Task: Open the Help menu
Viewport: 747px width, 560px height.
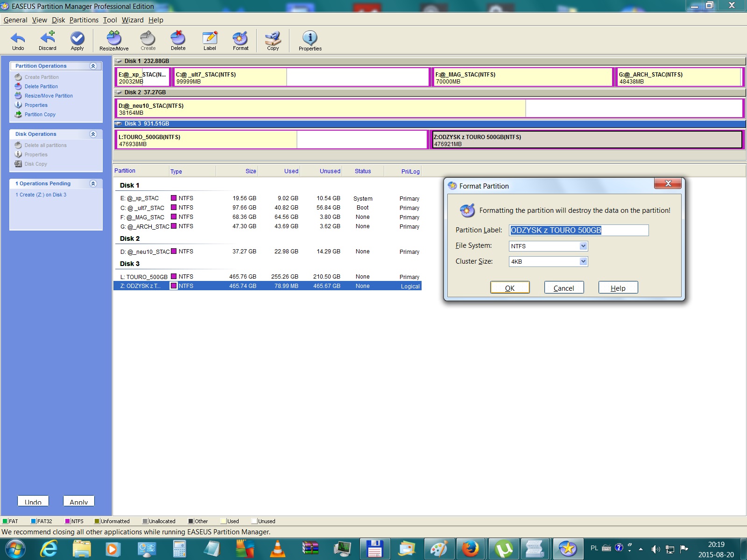Action: 156,20
